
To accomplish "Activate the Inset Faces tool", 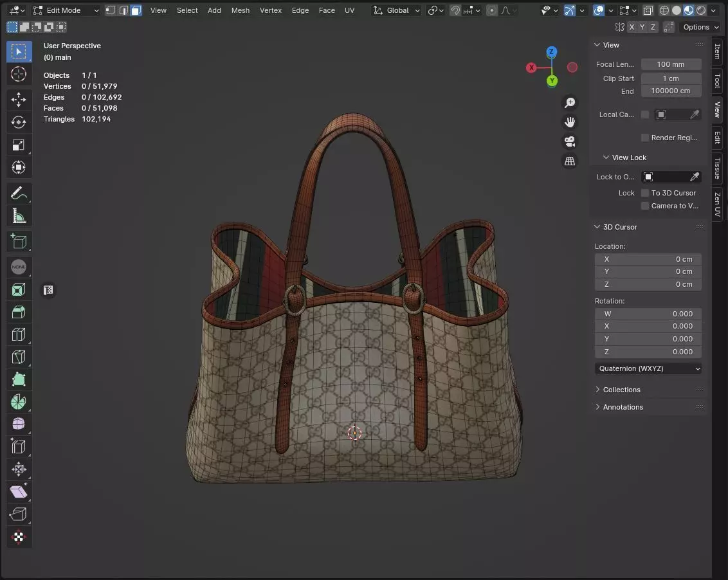I will (x=19, y=290).
